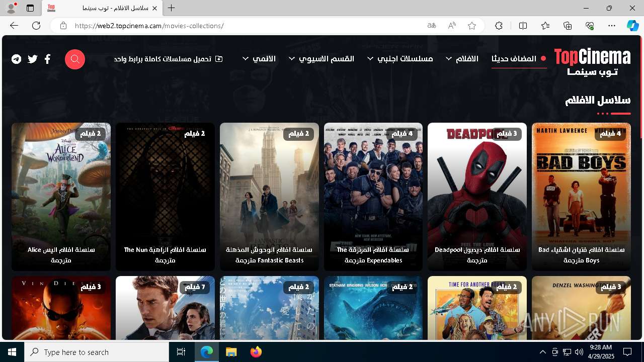Image resolution: width=644 pixels, height=362 pixels.
Task: Open tab actions menu
Action: (x=30, y=8)
